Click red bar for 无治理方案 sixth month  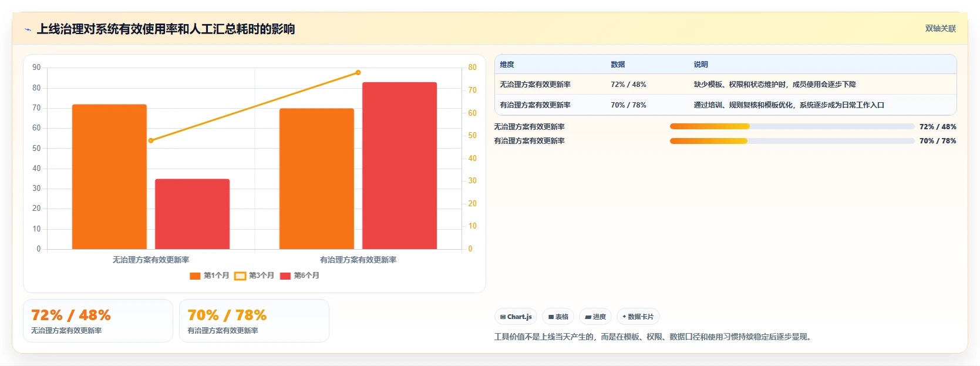[x=192, y=214]
